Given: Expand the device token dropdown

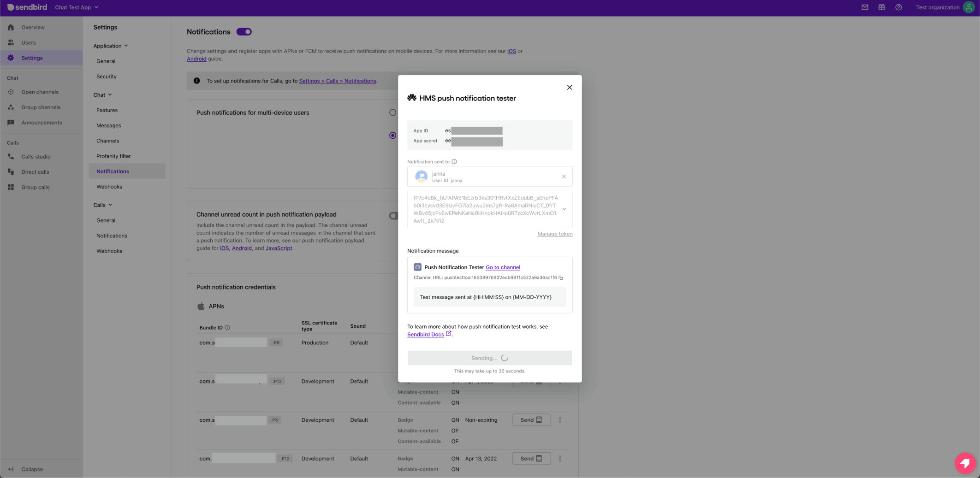Looking at the screenshot, I should (x=564, y=209).
